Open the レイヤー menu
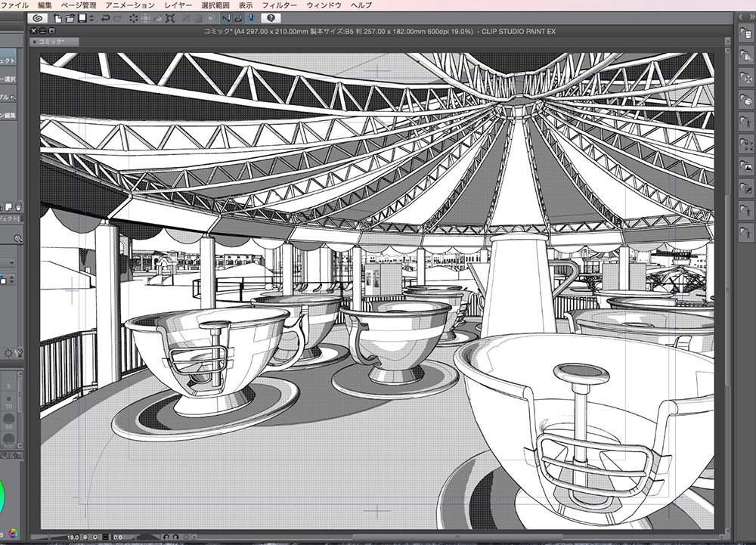 [x=178, y=5]
